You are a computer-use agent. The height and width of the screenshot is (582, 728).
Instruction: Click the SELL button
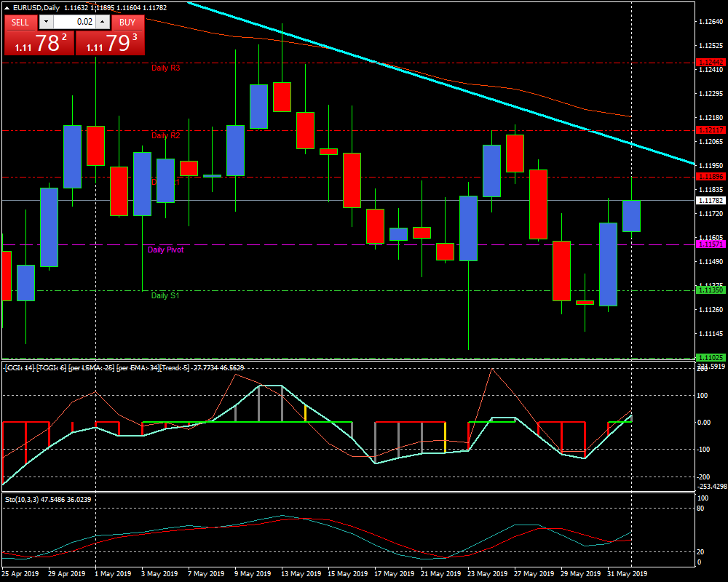point(20,22)
